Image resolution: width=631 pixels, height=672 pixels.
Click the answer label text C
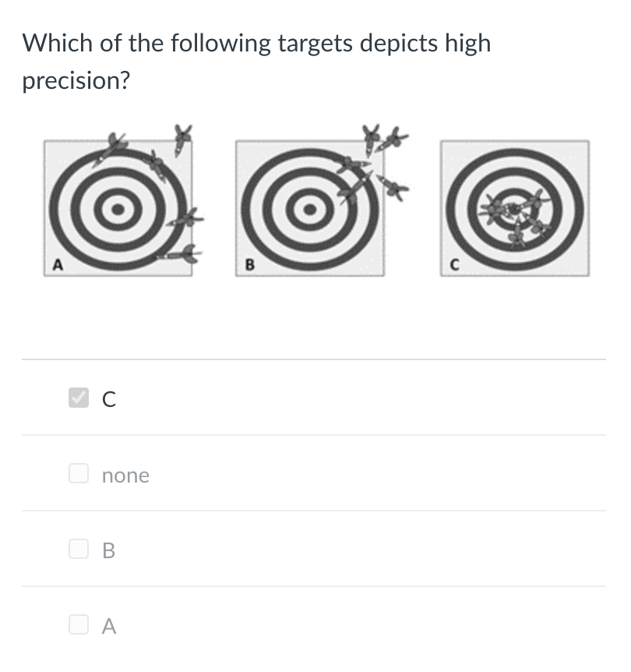[109, 399]
